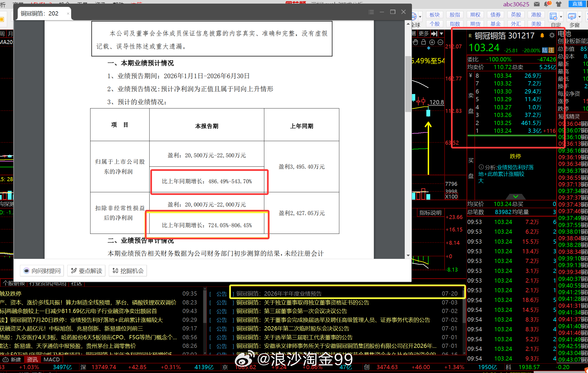Select the 基金 button in the toolbar
This screenshot has width=588, height=373.
click(496, 24)
